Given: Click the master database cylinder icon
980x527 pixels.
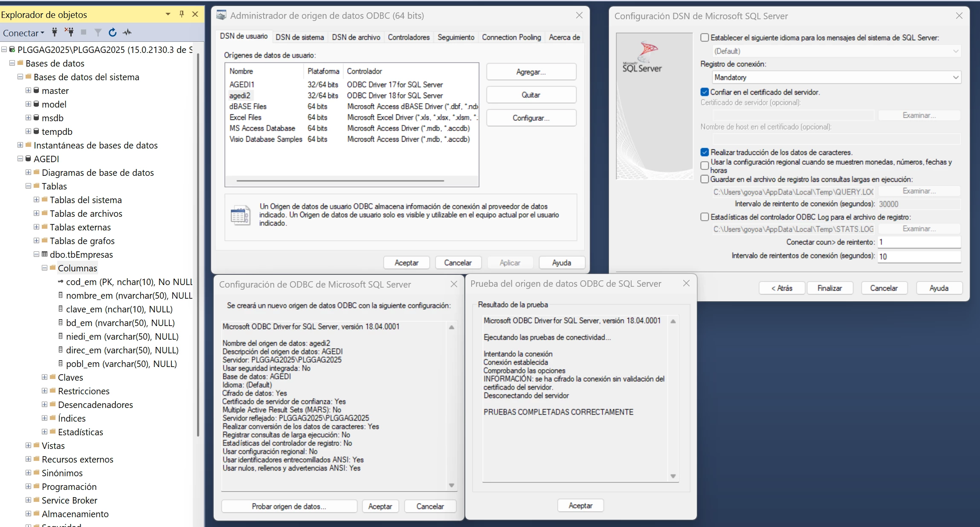Looking at the screenshot, I should 37,90.
